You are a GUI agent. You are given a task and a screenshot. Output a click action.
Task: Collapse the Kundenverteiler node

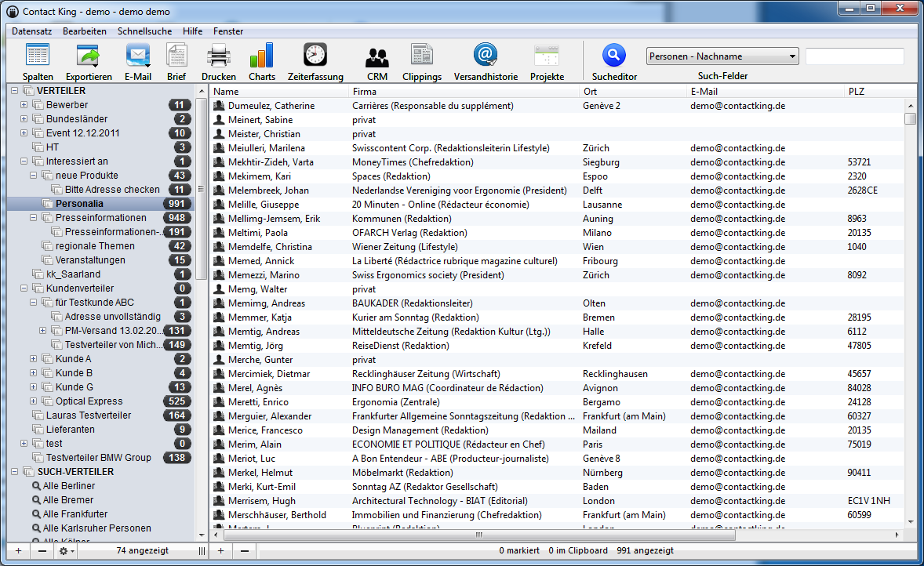click(x=24, y=288)
